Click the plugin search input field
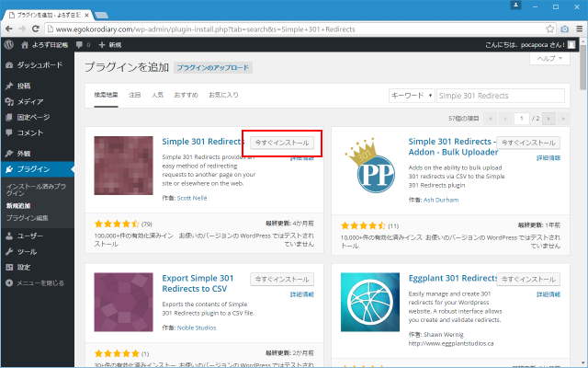 [500, 95]
